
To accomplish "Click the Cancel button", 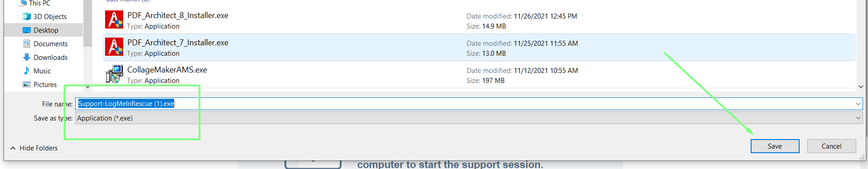I will (x=831, y=146).
